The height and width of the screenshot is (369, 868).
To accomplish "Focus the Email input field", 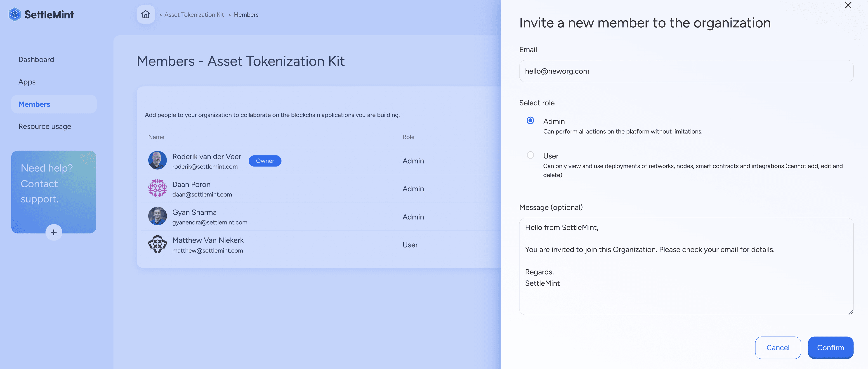I will tap(686, 71).
